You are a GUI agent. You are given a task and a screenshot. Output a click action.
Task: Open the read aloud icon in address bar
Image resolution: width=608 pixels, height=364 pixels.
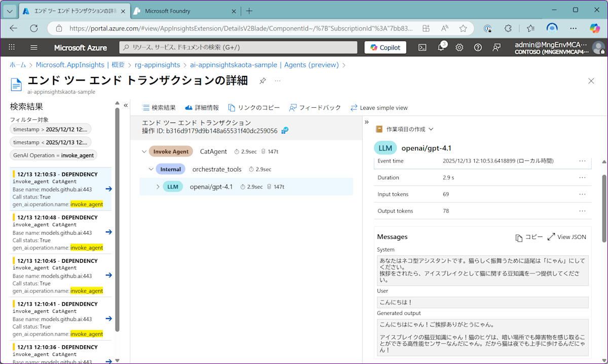click(444, 28)
